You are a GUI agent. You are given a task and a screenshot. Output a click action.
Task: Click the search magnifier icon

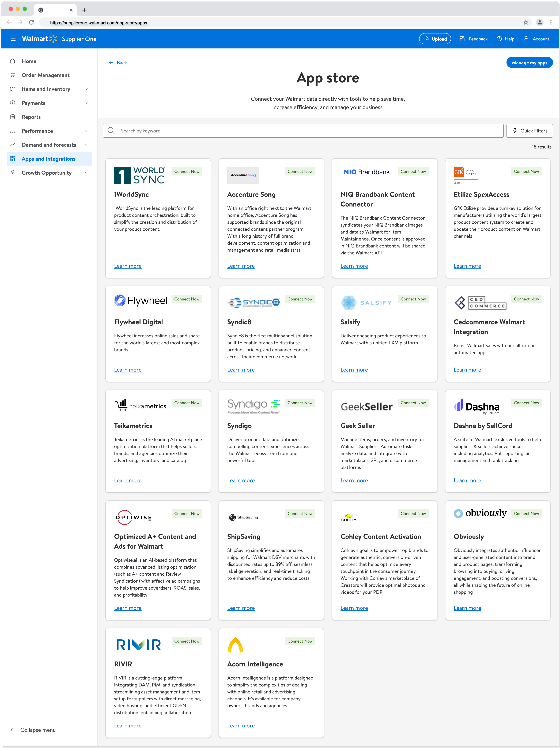(111, 131)
